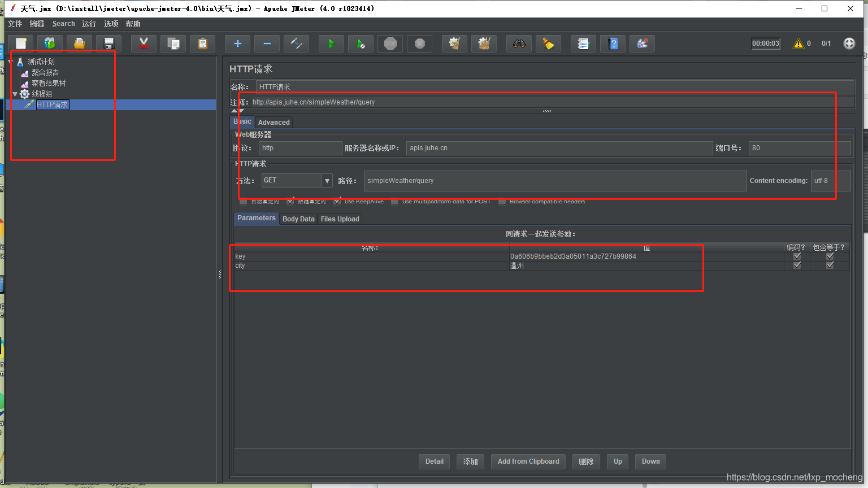Select 察看结果树 node in the tree

pyautogui.click(x=49, y=83)
